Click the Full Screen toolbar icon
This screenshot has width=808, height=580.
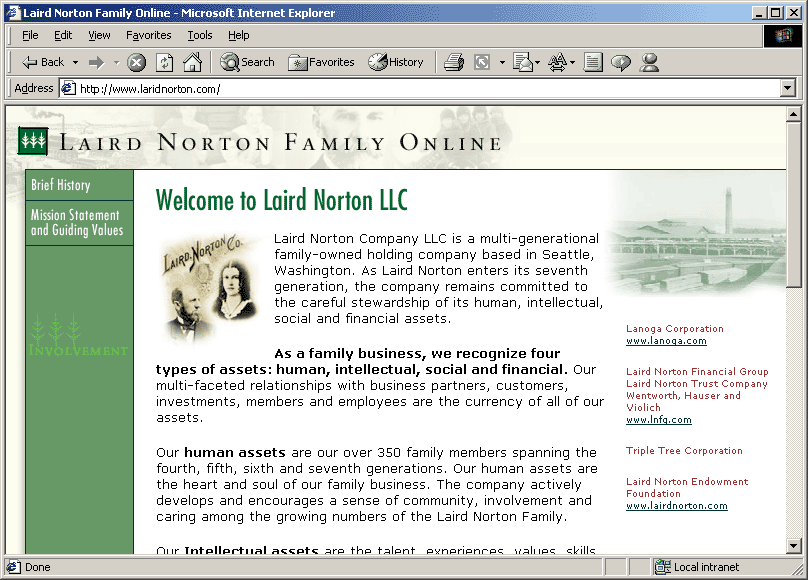482,62
